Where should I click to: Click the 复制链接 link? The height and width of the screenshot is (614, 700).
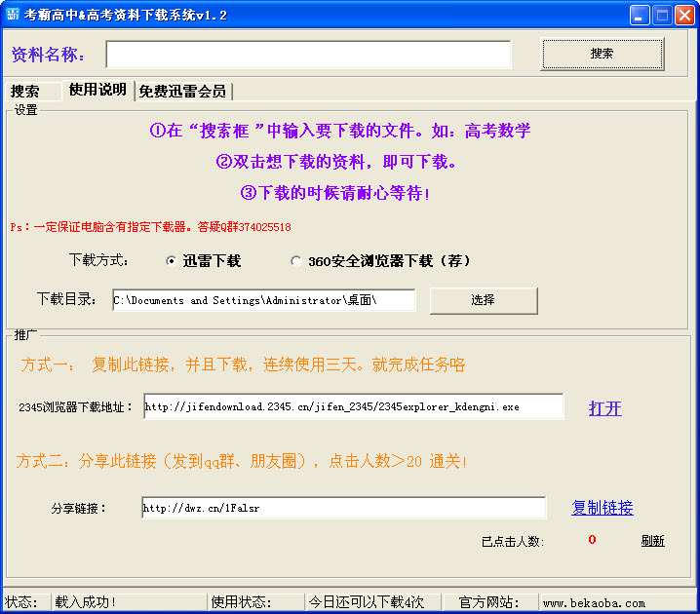click(x=602, y=508)
